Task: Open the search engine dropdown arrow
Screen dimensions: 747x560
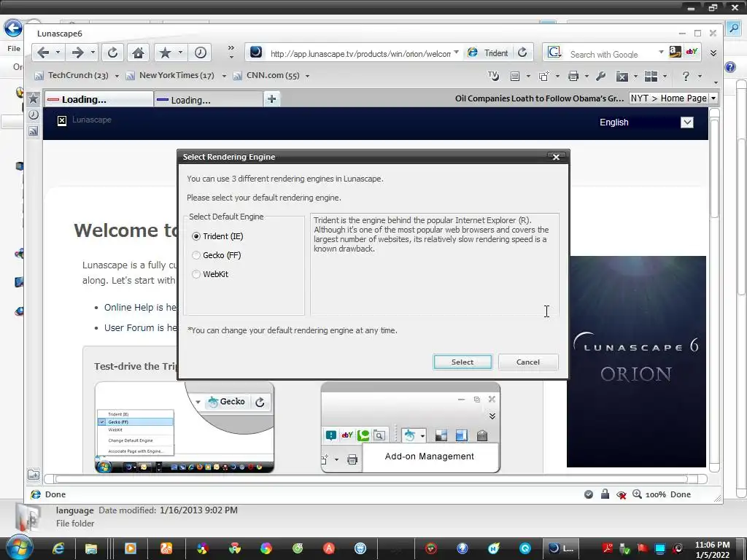Action: [661, 52]
